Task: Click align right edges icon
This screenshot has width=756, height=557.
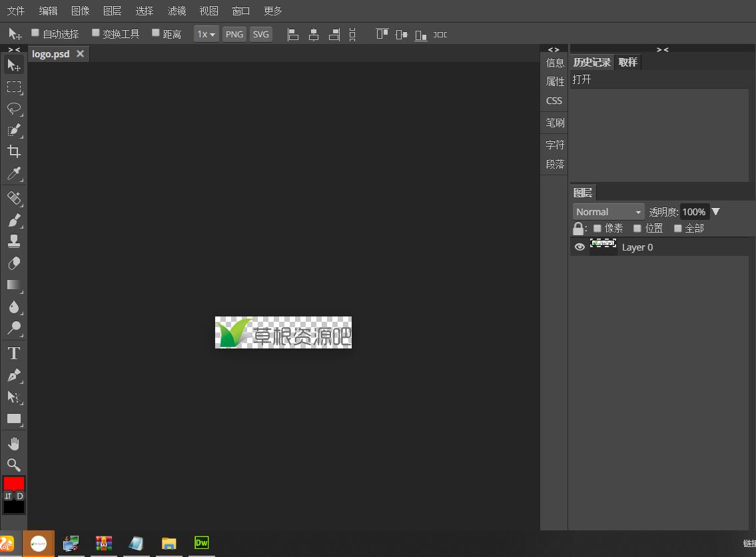Action: [334, 35]
